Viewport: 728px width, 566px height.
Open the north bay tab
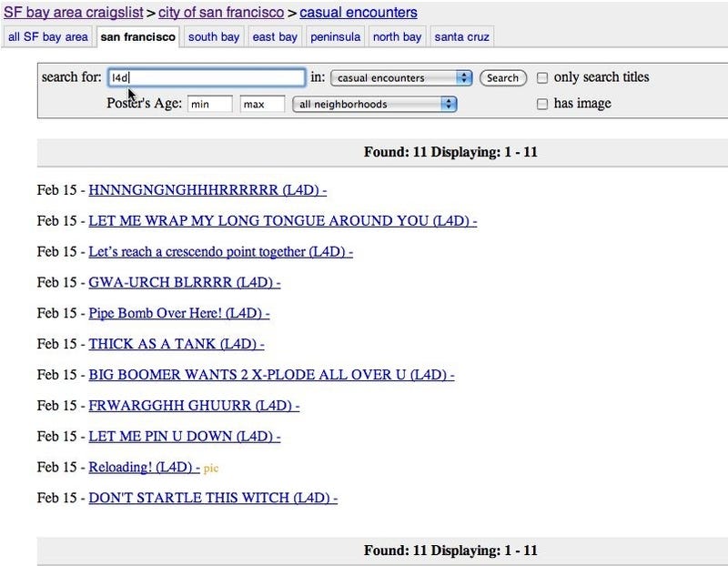click(397, 36)
